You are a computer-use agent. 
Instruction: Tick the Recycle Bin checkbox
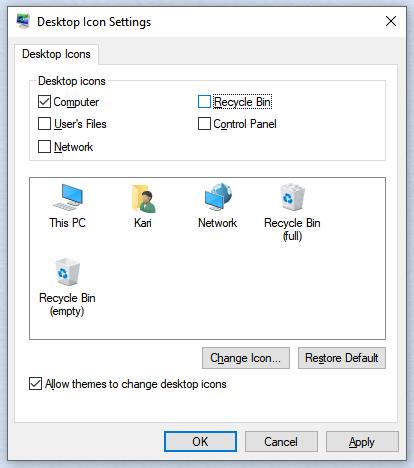pyautogui.click(x=204, y=102)
